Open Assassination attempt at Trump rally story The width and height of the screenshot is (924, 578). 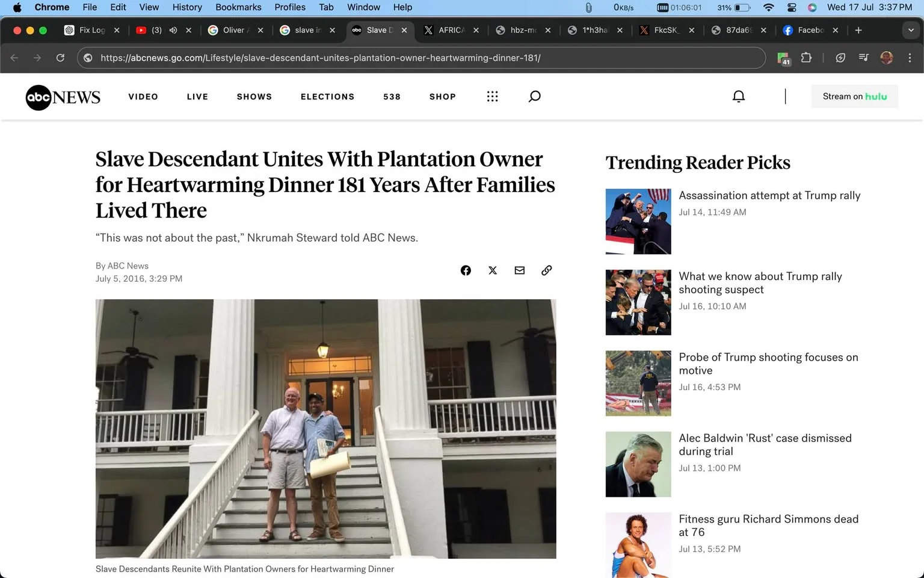(769, 195)
